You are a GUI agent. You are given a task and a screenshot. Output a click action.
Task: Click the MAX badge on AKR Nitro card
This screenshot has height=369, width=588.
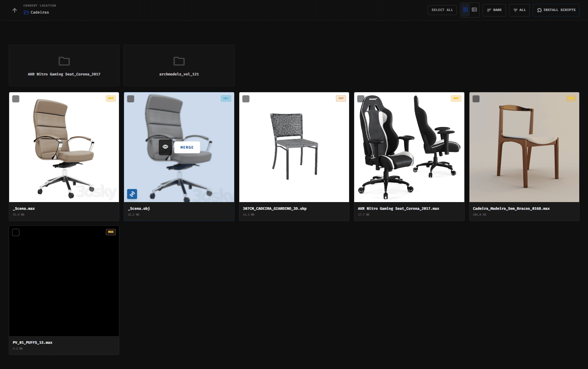point(456,98)
